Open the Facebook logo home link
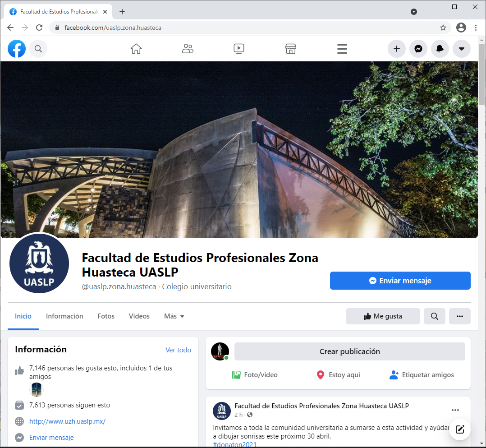This screenshot has height=448, width=486. pyautogui.click(x=17, y=49)
